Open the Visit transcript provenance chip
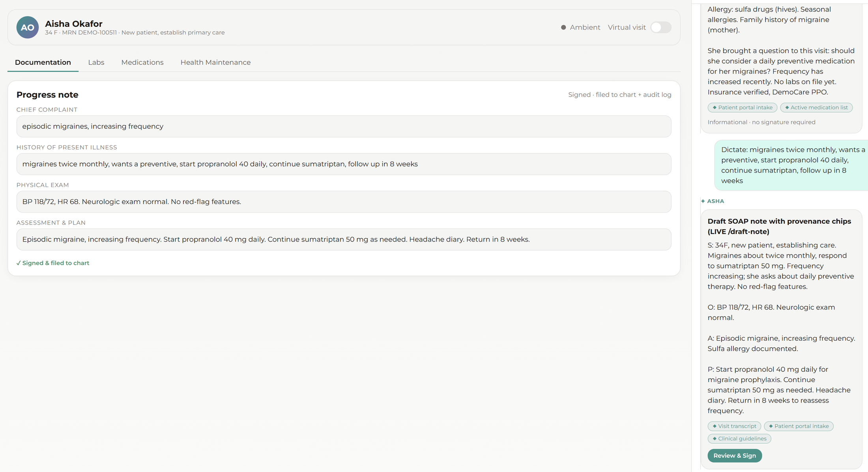The image size is (868, 472). click(x=734, y=426)
